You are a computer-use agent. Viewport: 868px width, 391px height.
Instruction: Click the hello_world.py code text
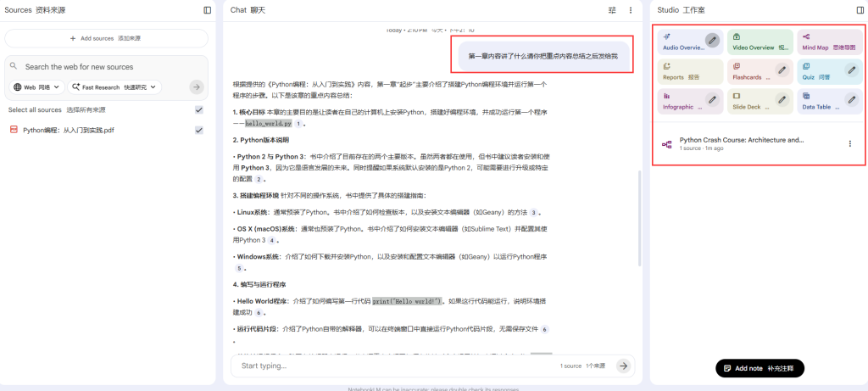pyautogui.click(x=268, y=124)
